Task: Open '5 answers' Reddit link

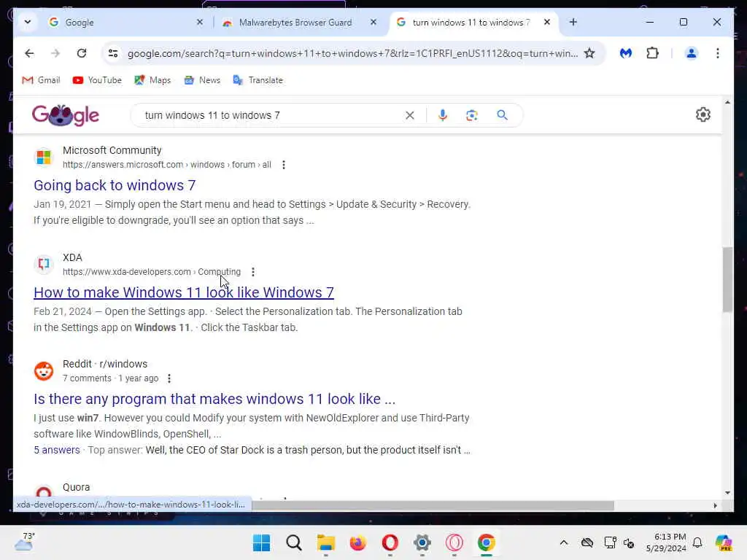Action: (x=57, y=450)
